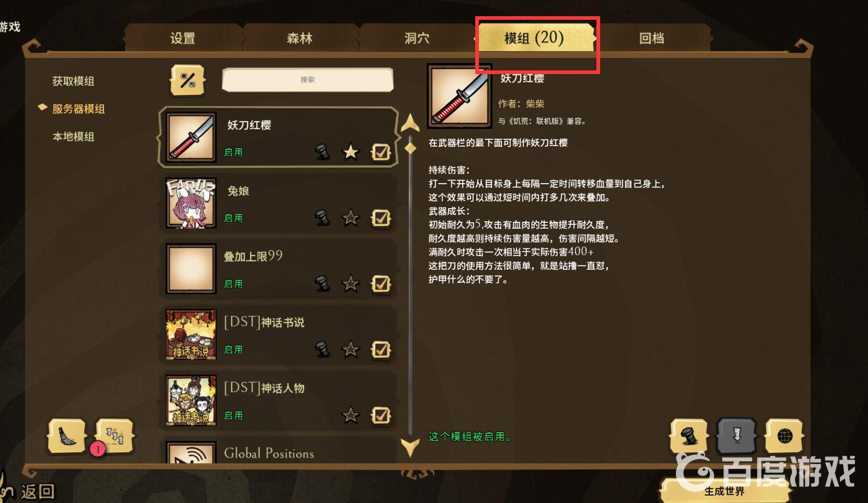868x503 pixels.
Task: Click the bottom-right mod configuration wrench button
Action: point(689,436)
